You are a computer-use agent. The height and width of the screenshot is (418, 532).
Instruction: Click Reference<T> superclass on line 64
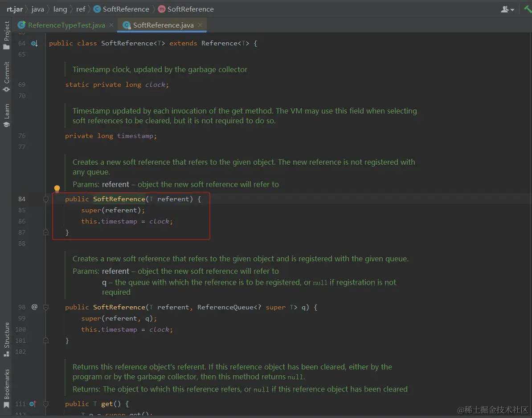click(225, 43)
